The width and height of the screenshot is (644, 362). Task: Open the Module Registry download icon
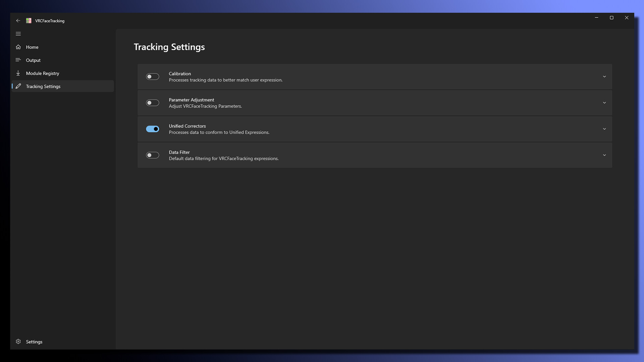18,73
